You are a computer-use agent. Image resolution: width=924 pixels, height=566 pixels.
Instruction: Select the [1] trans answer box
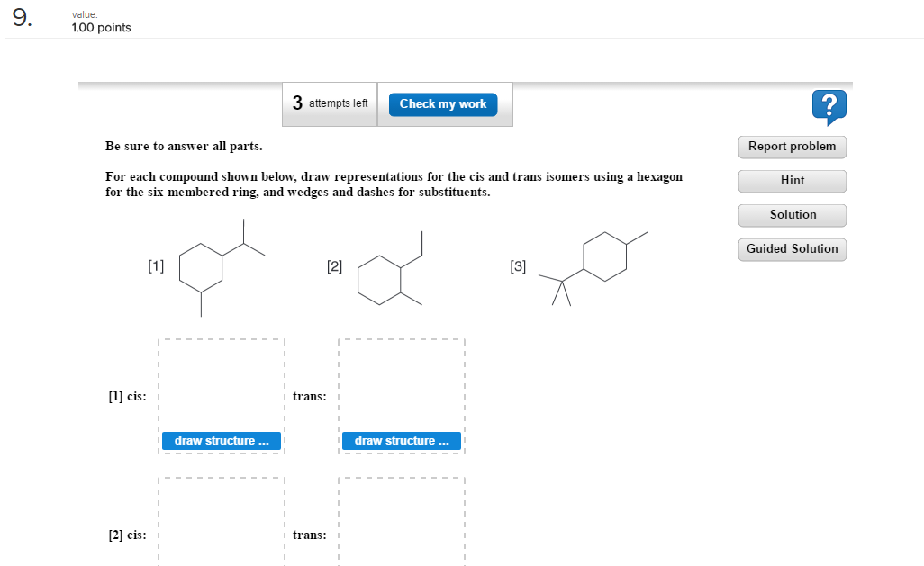pos(401,387)
